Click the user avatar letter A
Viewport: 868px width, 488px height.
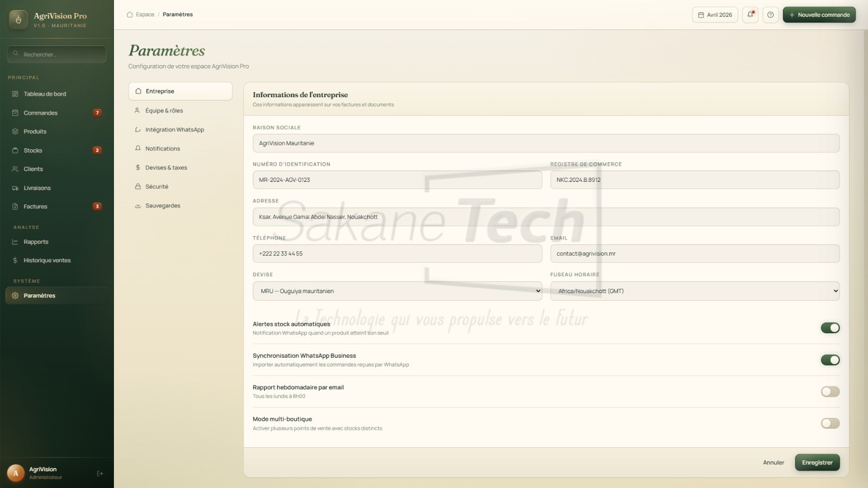pyautogui.click(x=16, y=473)
